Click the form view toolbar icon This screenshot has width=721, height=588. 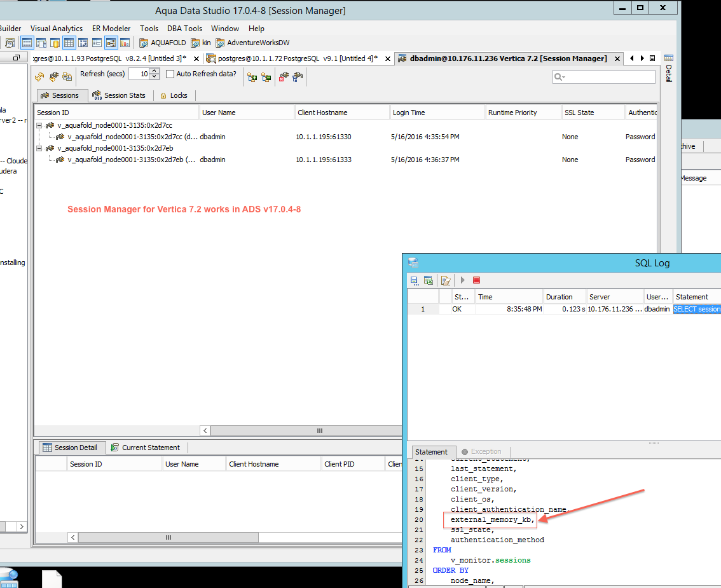pos(97,43)
